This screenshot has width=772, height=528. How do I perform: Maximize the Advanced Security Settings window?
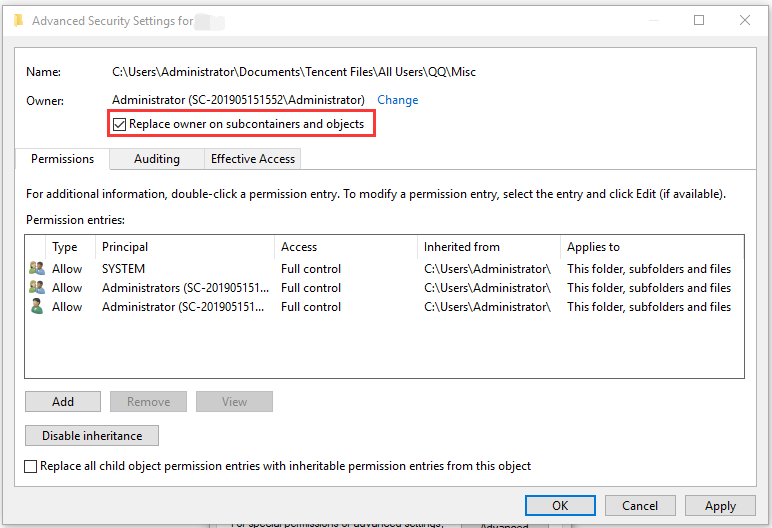point(699,20)
